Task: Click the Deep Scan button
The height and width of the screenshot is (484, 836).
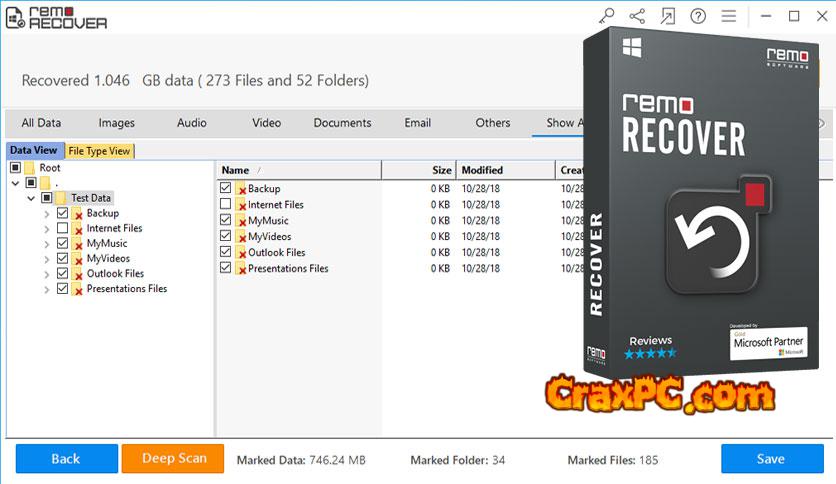Action: click(174, 459)
